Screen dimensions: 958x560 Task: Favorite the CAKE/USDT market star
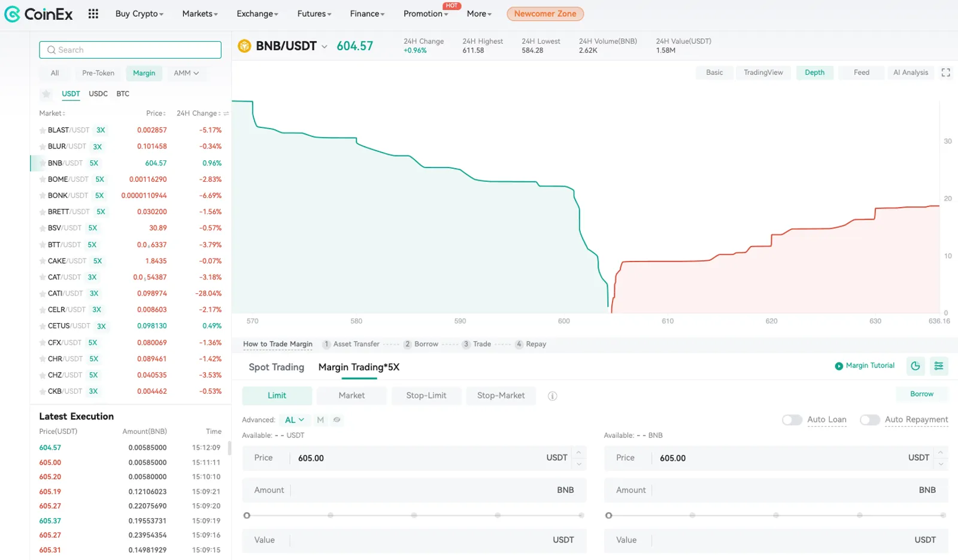click(x=43, y=261)
